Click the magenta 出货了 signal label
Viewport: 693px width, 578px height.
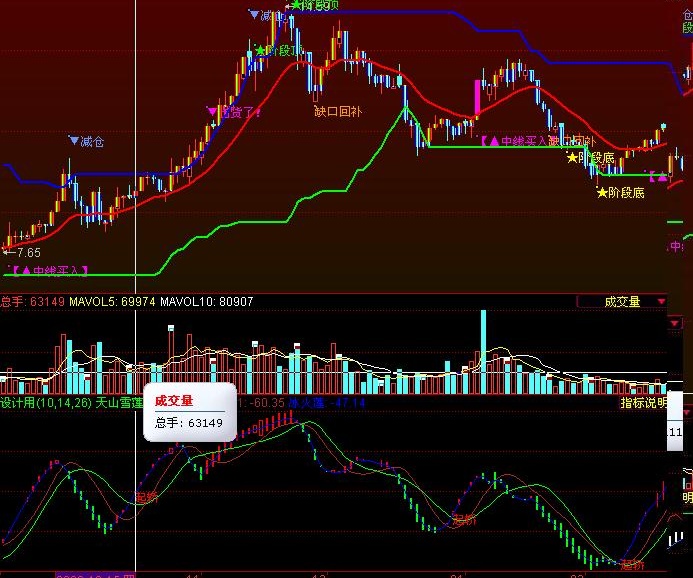(234, 112)
